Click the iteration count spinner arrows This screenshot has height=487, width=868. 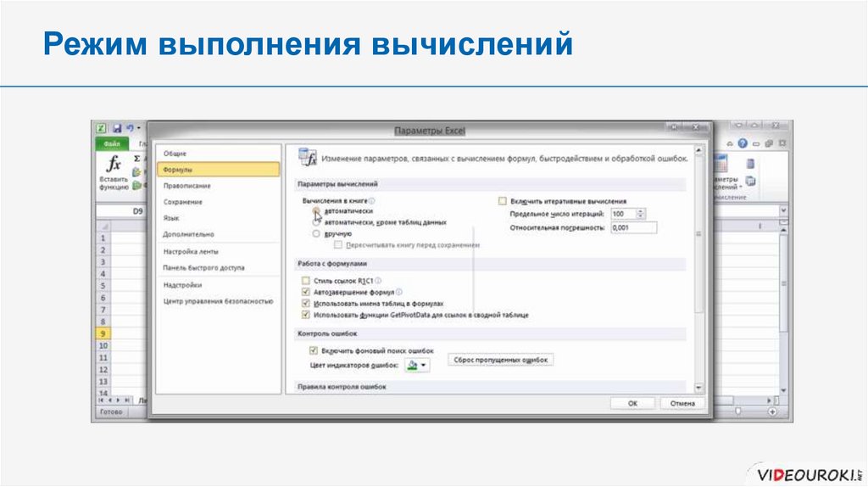click(641, 214)
